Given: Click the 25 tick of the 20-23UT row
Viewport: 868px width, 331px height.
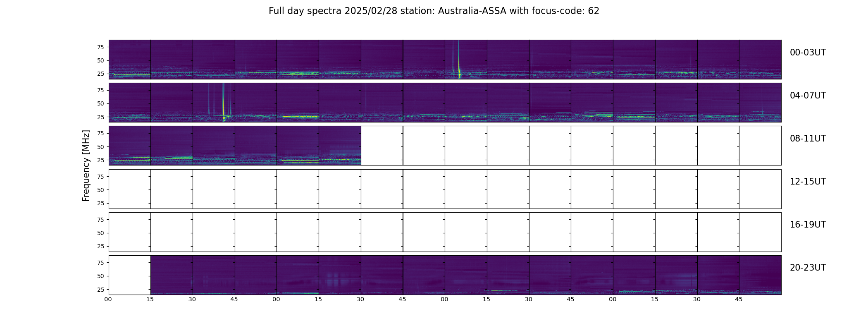Looking at the screenshot, I should (100, 290).
